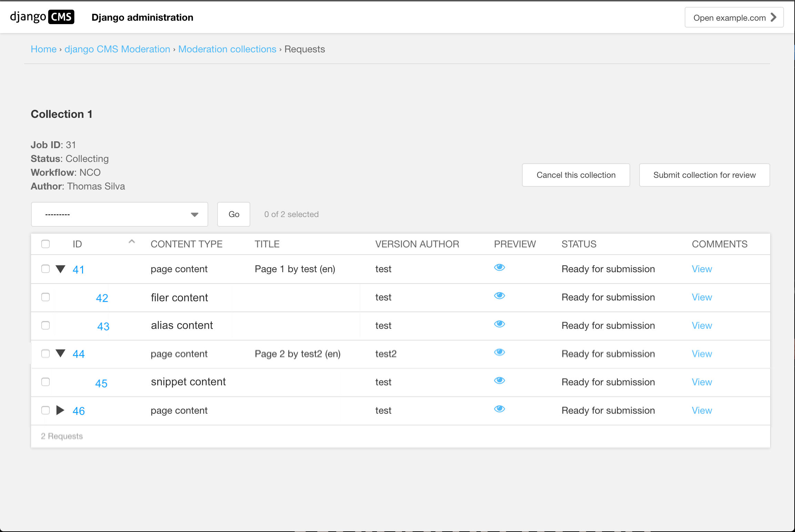The width and height of the screenshot is (795, 532).
Task: Click the 'Page 2 by test2 (en)' title
Action: pos(298,354)
